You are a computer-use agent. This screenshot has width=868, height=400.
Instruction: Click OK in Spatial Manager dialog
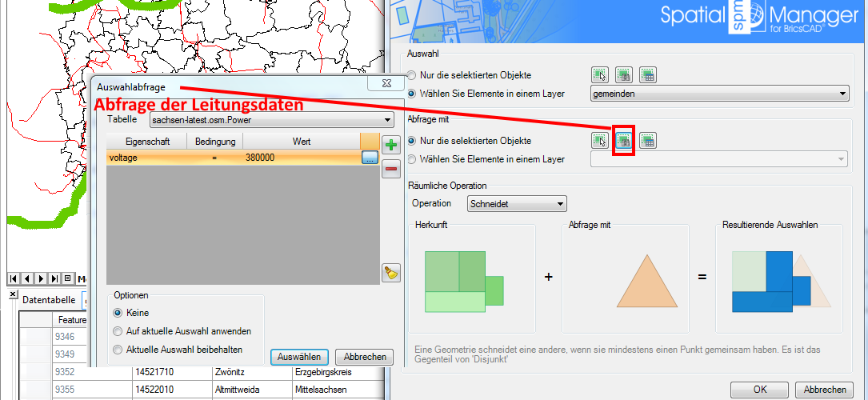coord(758,390)
